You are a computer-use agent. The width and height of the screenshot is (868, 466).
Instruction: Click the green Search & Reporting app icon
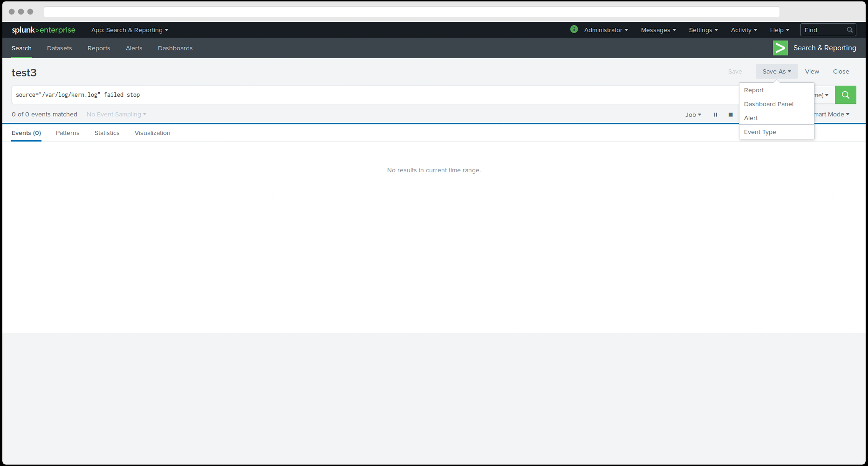click(x=780, y=48)
